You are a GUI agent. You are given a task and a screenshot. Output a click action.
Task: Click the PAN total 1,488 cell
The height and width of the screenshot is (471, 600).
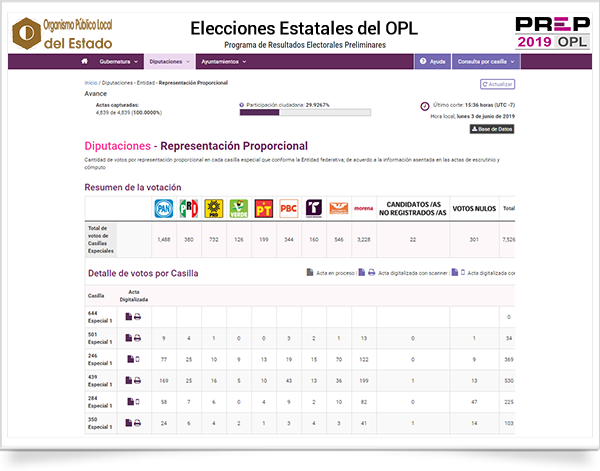click(x=164, y=240)
